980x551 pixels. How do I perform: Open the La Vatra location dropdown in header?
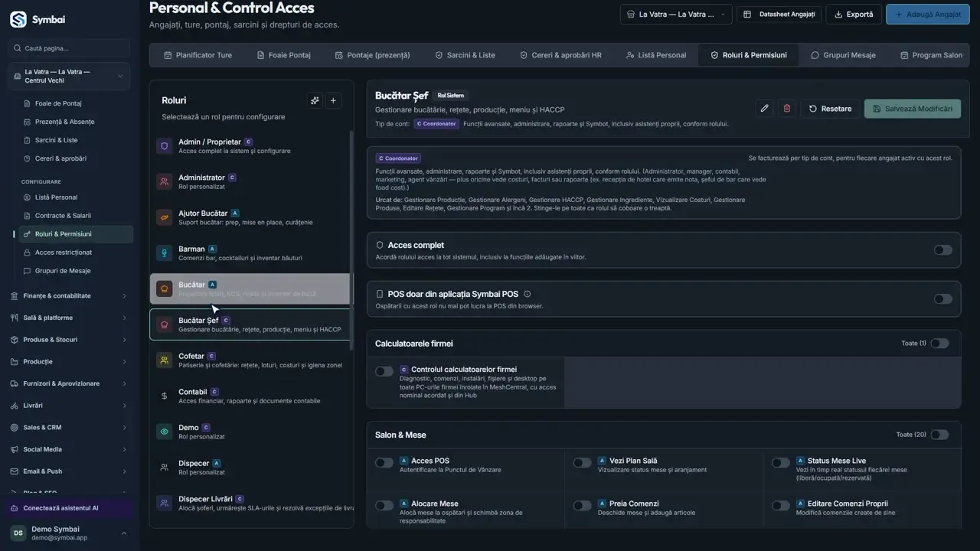(675, 15)
